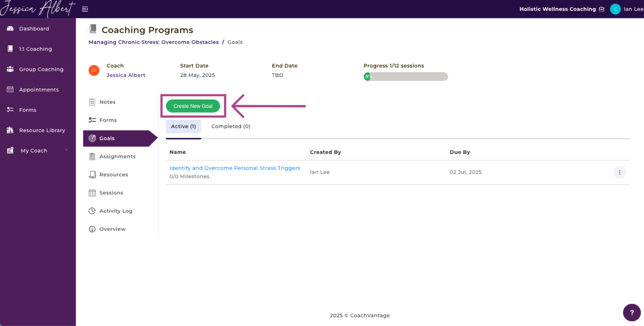Click the icon beside Holistic Wellness Coaching

tap(601, 9)
